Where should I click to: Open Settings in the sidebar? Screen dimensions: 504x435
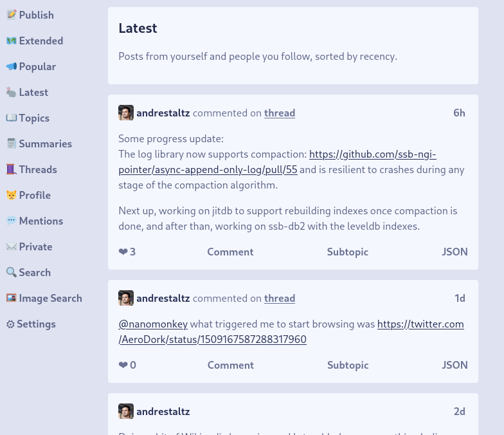point(31,324)
